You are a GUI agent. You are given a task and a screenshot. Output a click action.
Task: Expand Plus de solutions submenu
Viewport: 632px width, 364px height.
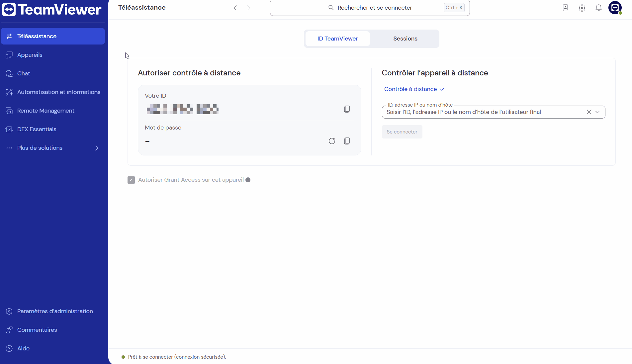97,148
